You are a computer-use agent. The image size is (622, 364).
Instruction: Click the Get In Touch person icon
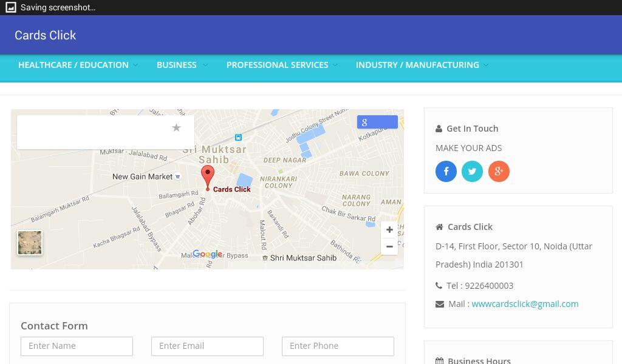pyautogui.click(x=439, y=129)
